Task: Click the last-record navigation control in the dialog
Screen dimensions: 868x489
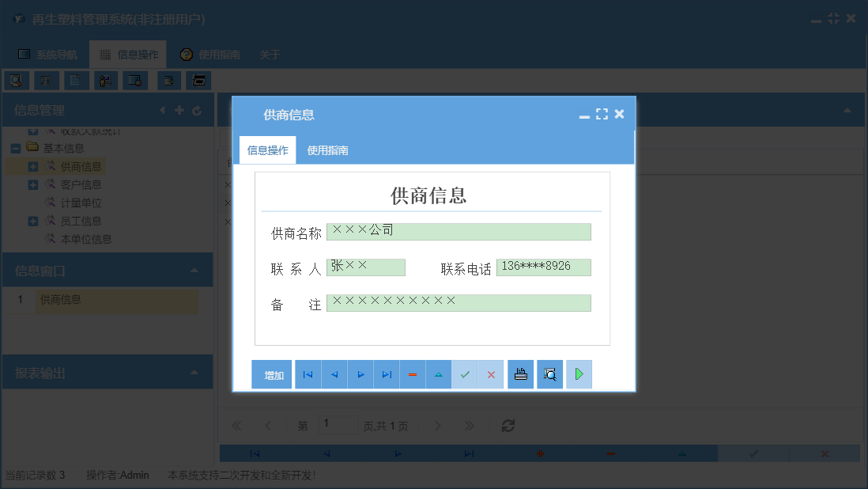Action: pos(387,373)
